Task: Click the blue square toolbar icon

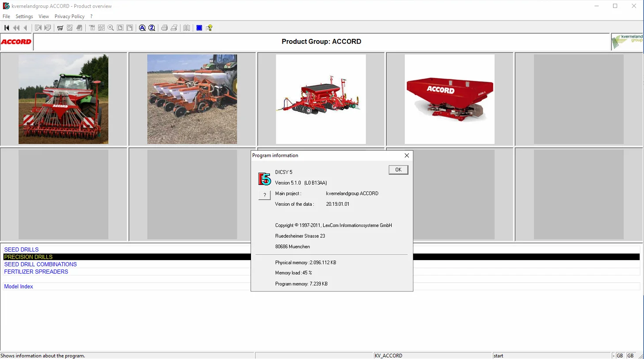Action: (x=199, y=28)
